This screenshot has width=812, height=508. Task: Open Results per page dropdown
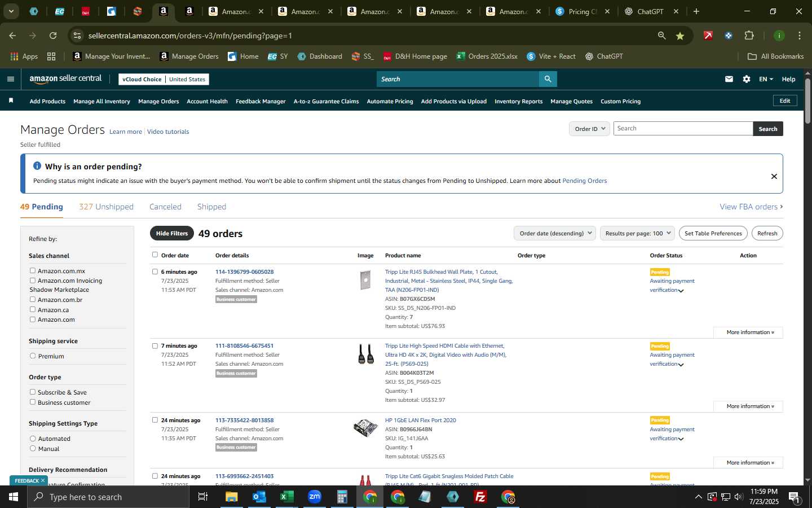(637, 233)
